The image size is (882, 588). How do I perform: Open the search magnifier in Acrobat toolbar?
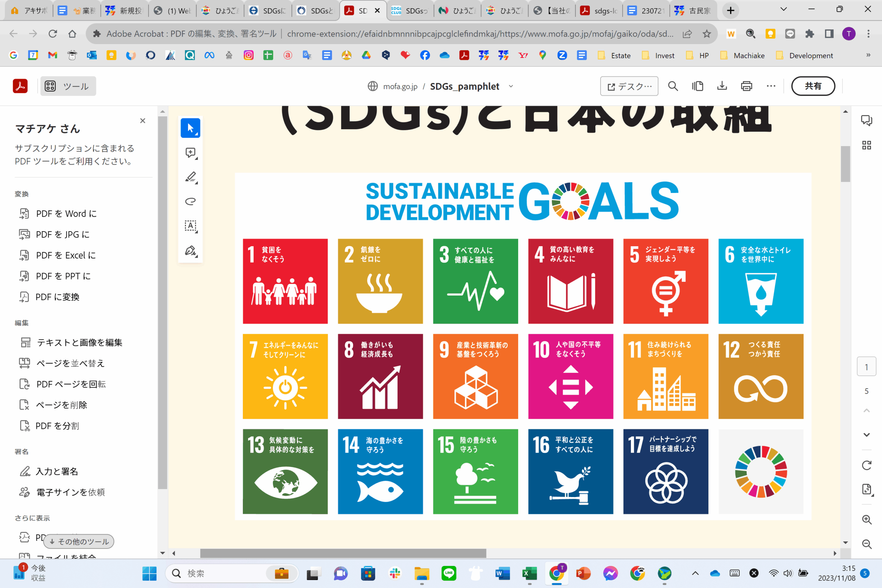tap(673, 86)
